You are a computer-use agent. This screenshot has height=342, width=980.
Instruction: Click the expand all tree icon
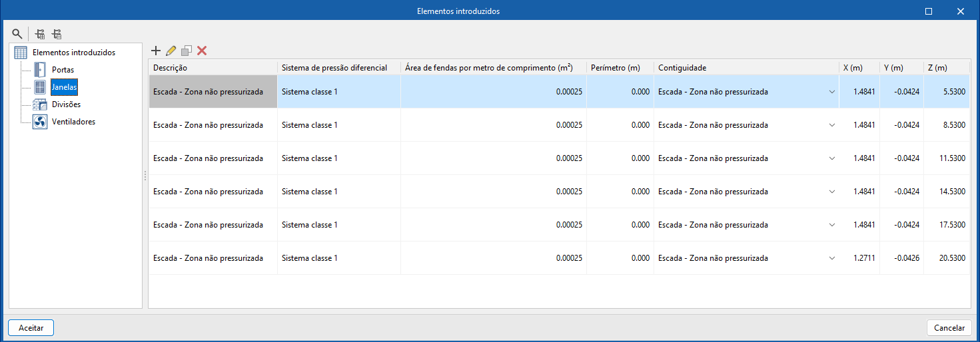pos(40,33)
